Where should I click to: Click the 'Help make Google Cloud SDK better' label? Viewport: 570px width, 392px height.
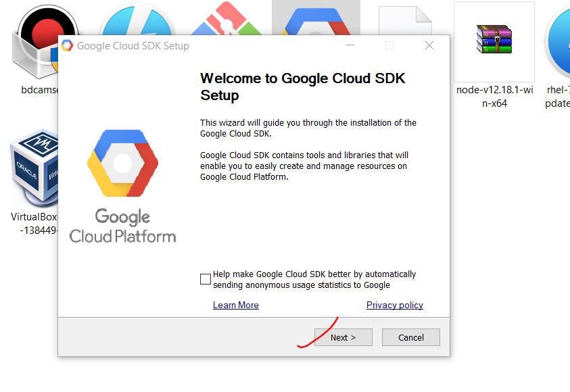point(314,279)
